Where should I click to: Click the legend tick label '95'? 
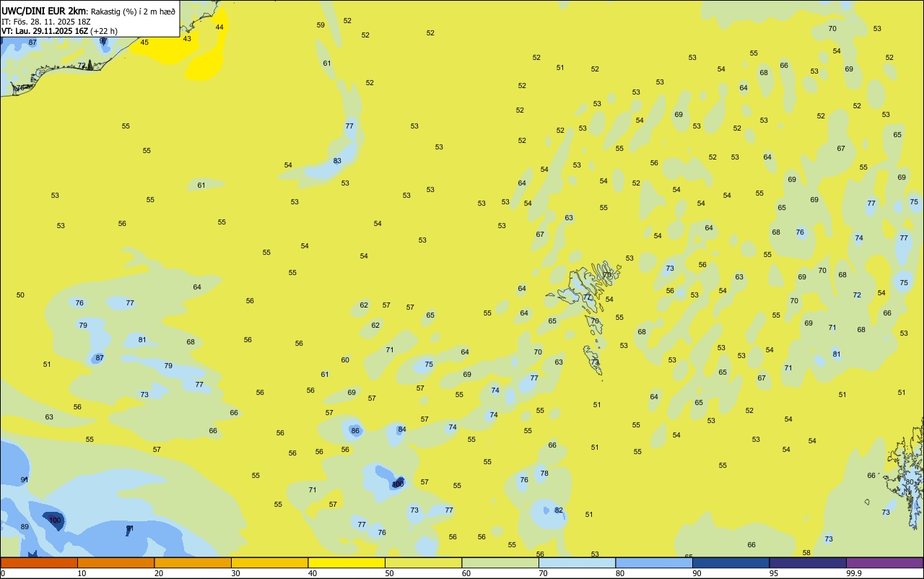point(775,573)
